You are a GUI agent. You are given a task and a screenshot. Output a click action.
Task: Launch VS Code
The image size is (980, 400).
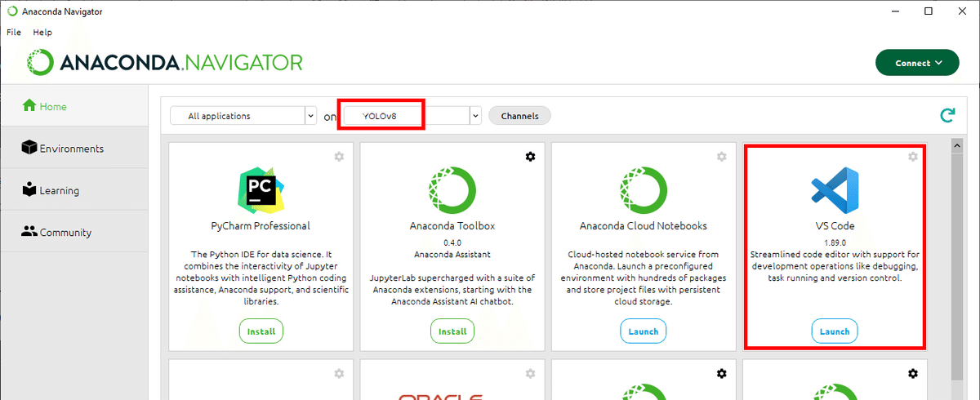(835, 331)
